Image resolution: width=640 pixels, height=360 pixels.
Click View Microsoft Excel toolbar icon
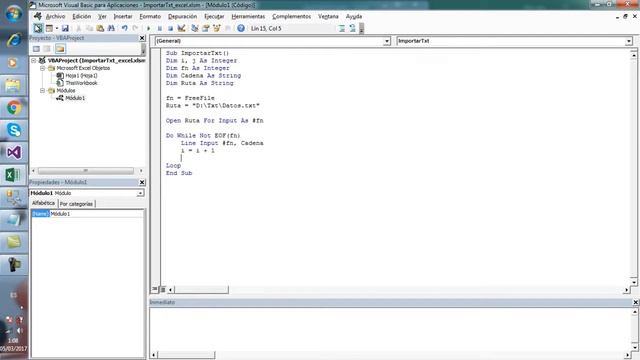click(38, 28)
